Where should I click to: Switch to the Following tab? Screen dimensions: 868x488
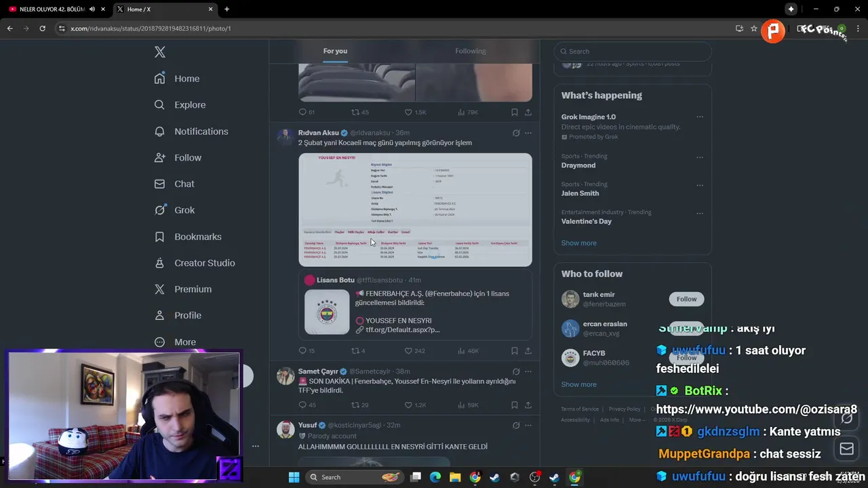click(471, 52)
